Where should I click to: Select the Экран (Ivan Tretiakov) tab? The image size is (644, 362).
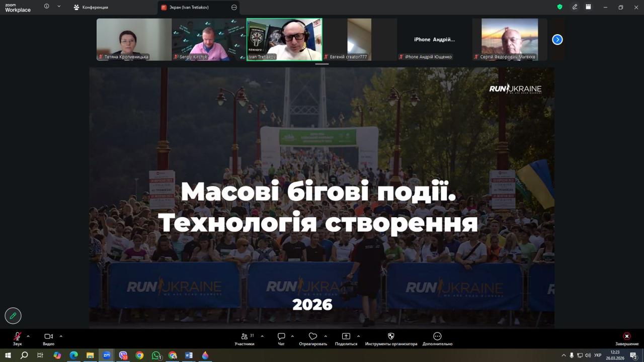click(x=189, y=8)
